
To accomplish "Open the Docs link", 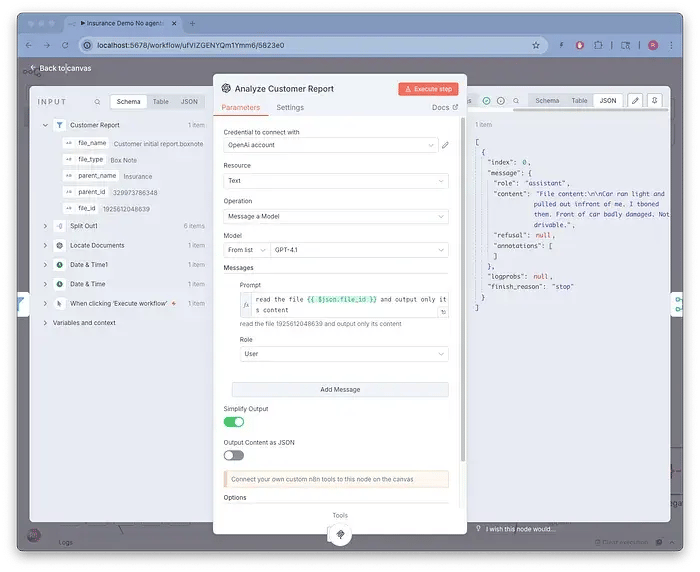I will (445, 108).
